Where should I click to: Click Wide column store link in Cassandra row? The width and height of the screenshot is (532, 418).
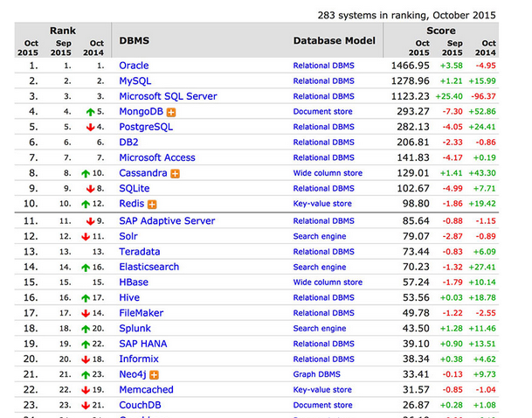point(328,173)
